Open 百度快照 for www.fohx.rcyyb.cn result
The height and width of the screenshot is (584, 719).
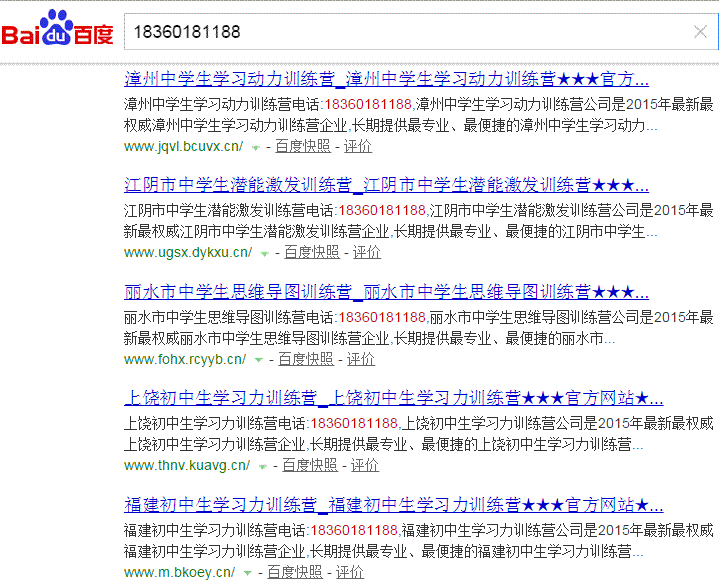306,359
